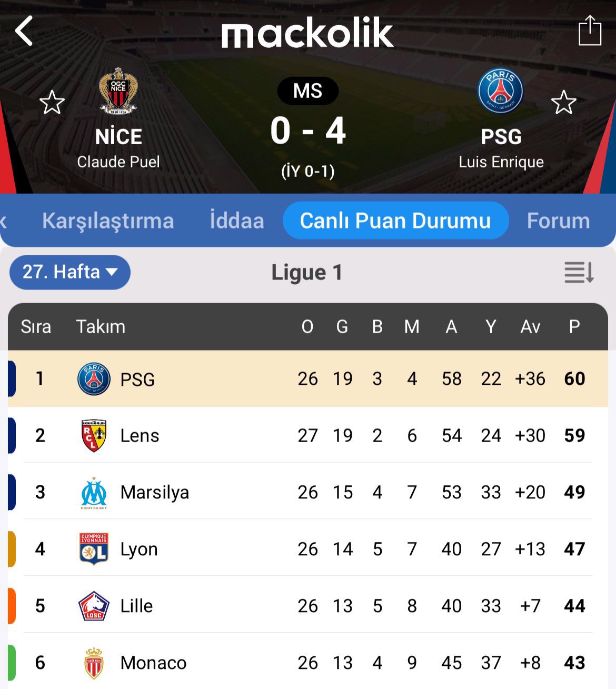Screen dimensions: 616x689
Task: Open the Monaco team link
Action: [x=153, y=663]
